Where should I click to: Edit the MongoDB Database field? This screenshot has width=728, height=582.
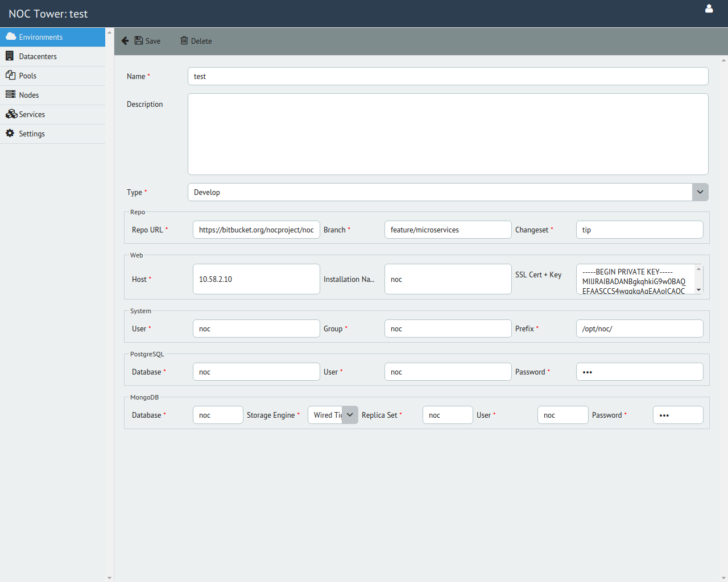pyautogui.click(x=218, y=415)
